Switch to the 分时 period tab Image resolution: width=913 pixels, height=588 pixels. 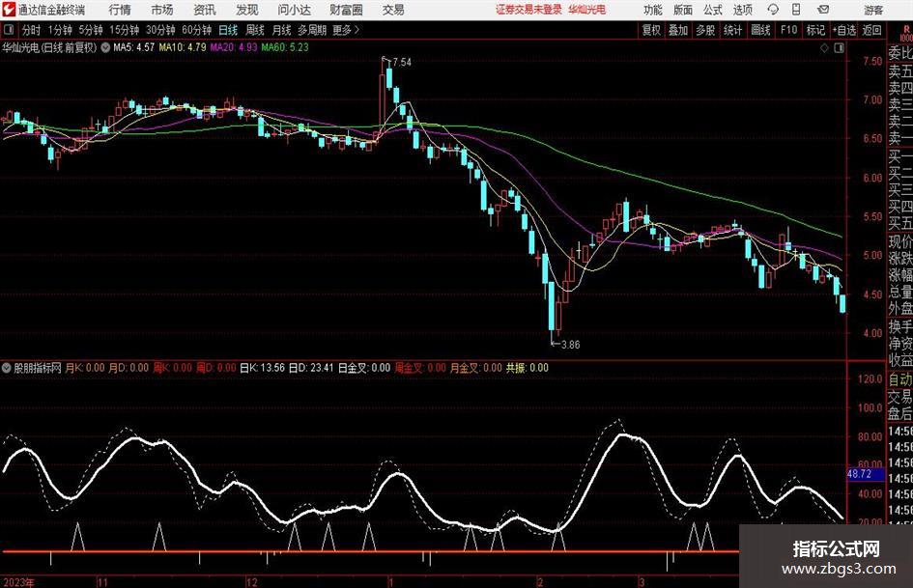pos(32,30)
